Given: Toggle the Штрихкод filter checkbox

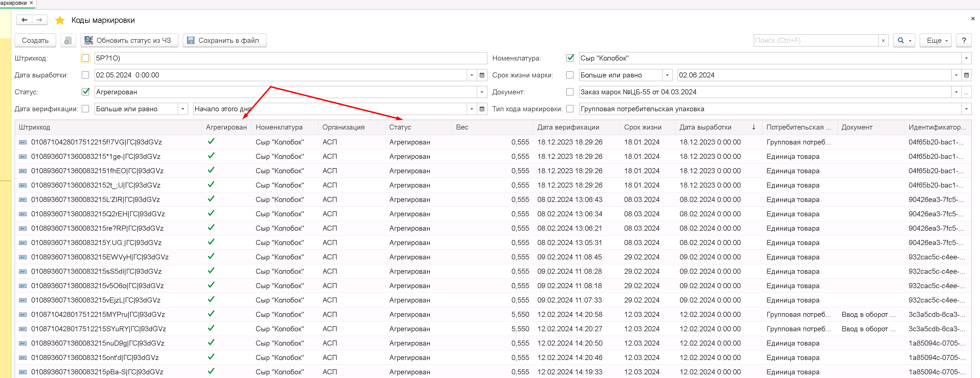Looking at the screenshot, I should pos(85,58).
